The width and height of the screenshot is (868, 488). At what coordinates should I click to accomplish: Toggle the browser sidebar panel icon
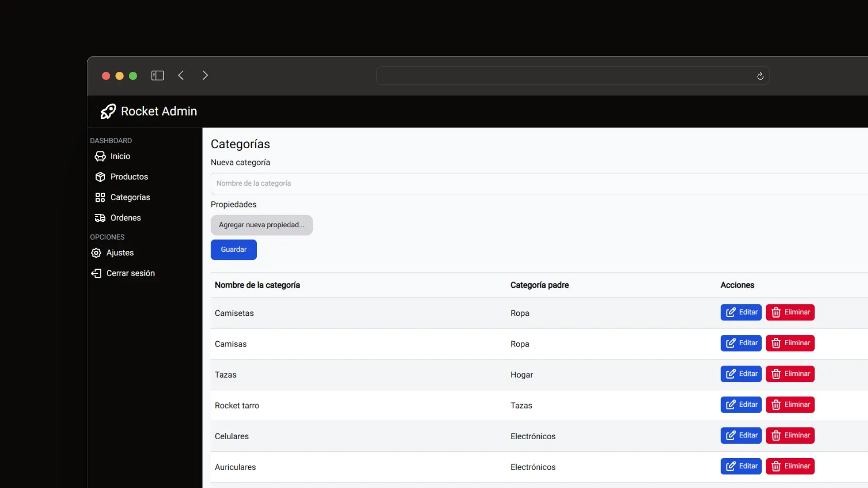click(157, 75)
